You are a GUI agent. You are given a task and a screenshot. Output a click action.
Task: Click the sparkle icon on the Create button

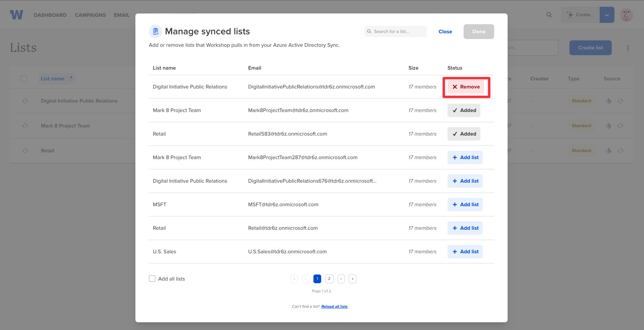click(x=570, y=14)
